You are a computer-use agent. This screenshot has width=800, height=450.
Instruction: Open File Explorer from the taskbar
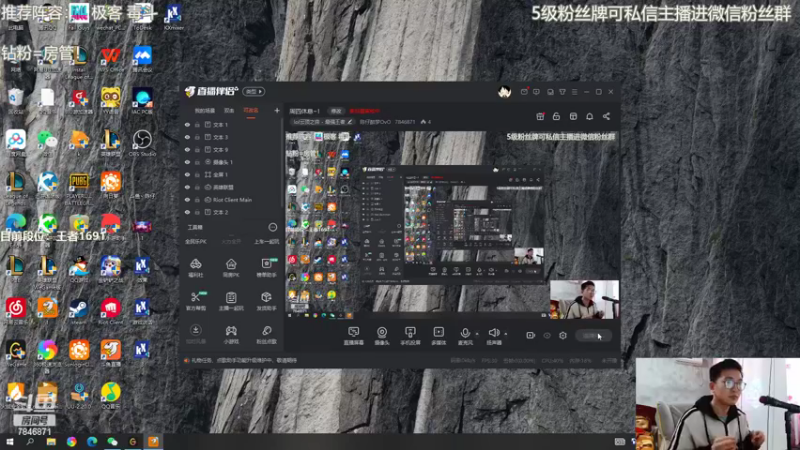(x=51, y=442)
